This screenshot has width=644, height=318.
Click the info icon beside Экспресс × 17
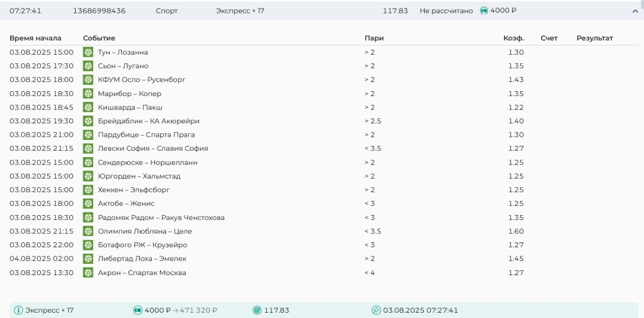coord(18,310)
